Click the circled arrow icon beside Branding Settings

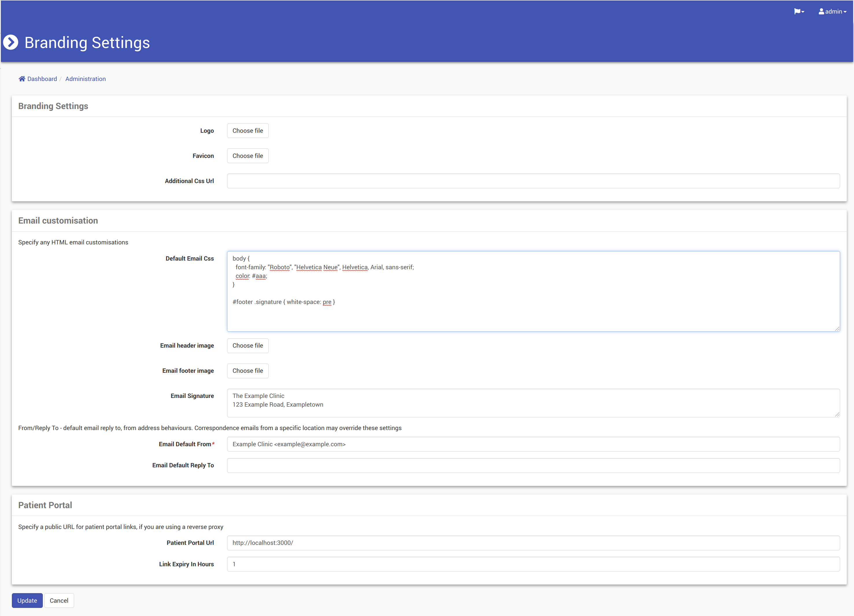(10, 42)
